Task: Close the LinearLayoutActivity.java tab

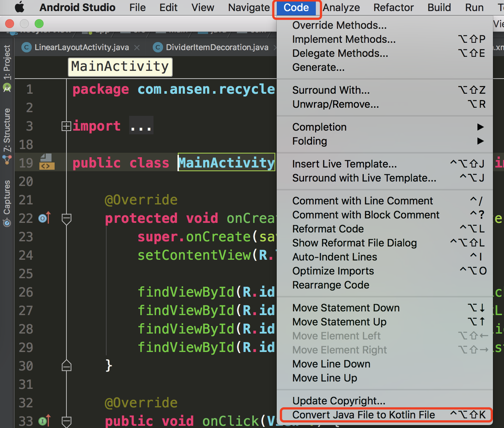Action: (137, 48)
